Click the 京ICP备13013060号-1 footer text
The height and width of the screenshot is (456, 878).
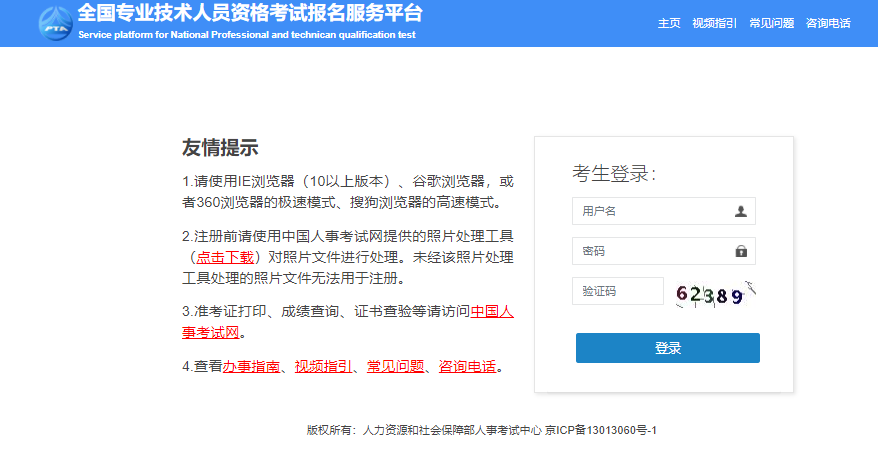click(600, 430)
